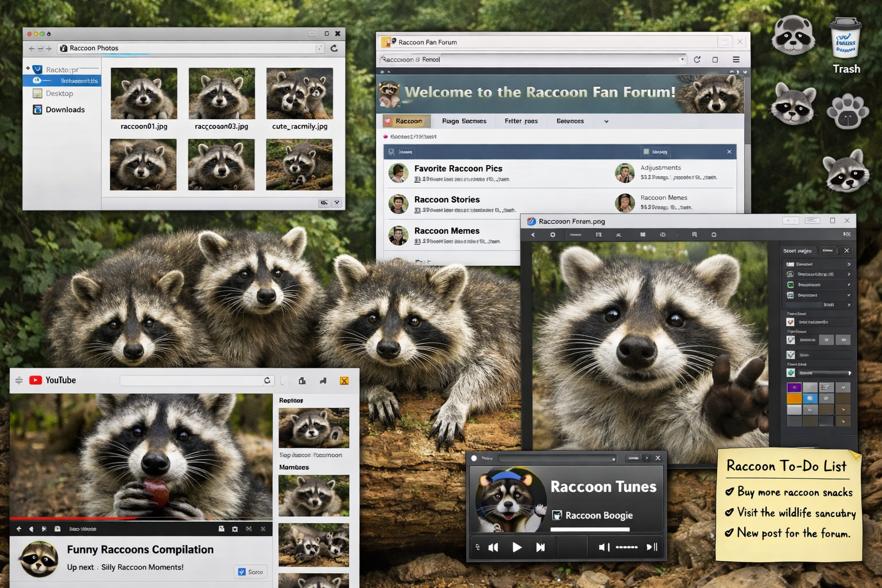The image size is (882, 588).
Task: Play the track in Raccoon Tunes
Action: click(x=517, y=547)
